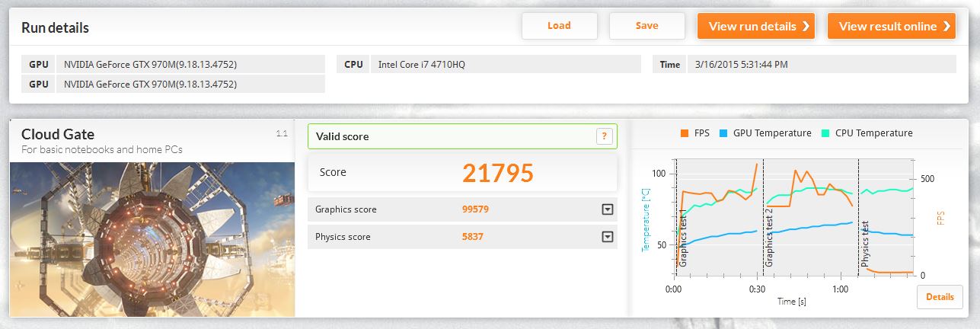980x329 pixels.
Task: Click the Load button
Action: [x=559, y=26]
